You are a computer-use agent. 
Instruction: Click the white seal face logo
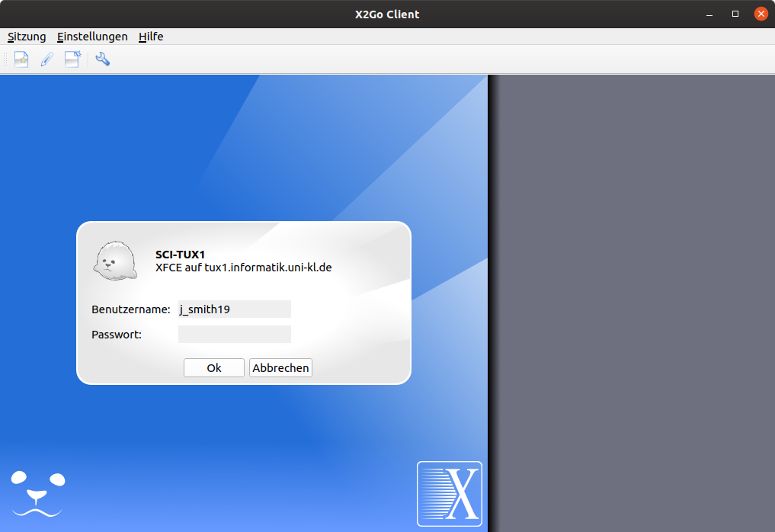pos(38,493)
